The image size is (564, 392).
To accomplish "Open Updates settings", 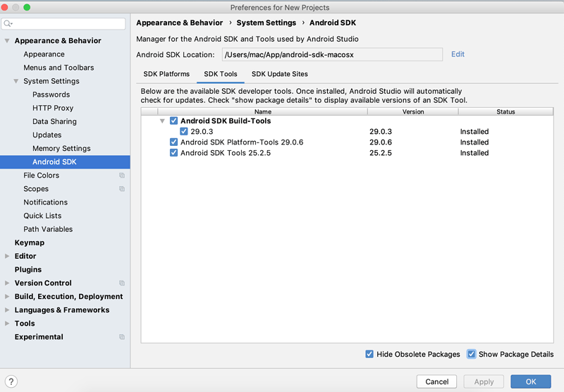I will coord(47,135).
